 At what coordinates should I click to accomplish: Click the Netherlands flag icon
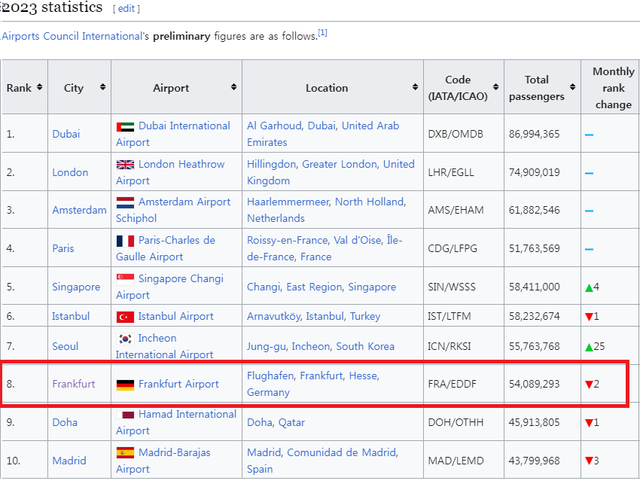coord(125,202)
